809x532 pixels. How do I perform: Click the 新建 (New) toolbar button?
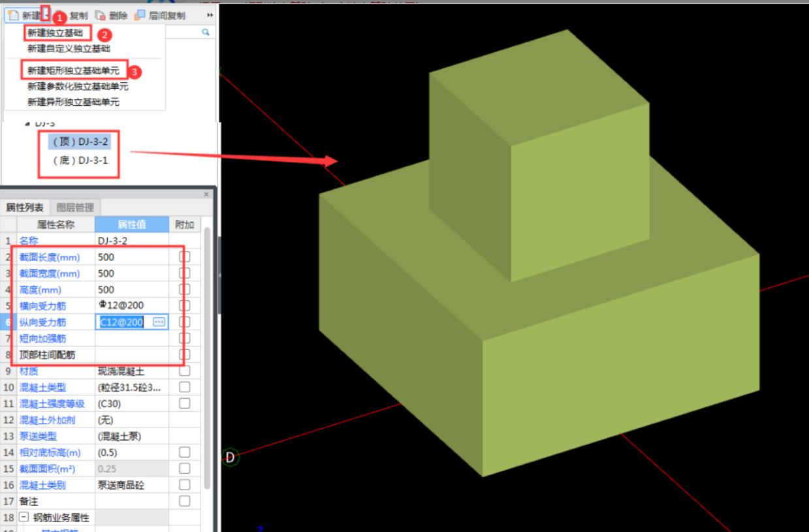coord(24,15)
